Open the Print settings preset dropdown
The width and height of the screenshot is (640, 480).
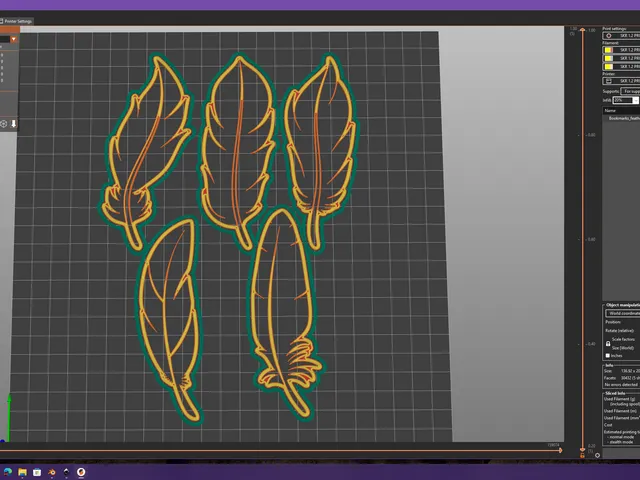click(x=621, y=36)
